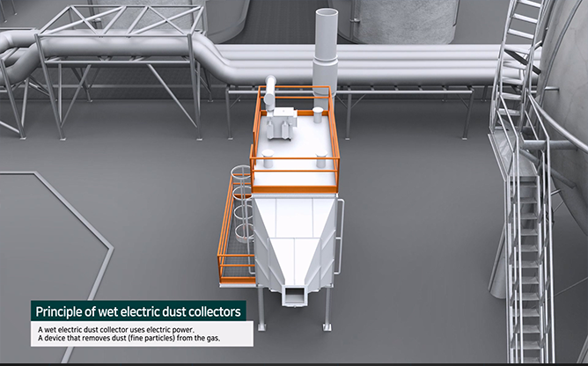This screenshot has width=588, height=366.
Task: Click the line 'A device that removes dust (fine particles) from the gas.'
Action: (129, 339)
